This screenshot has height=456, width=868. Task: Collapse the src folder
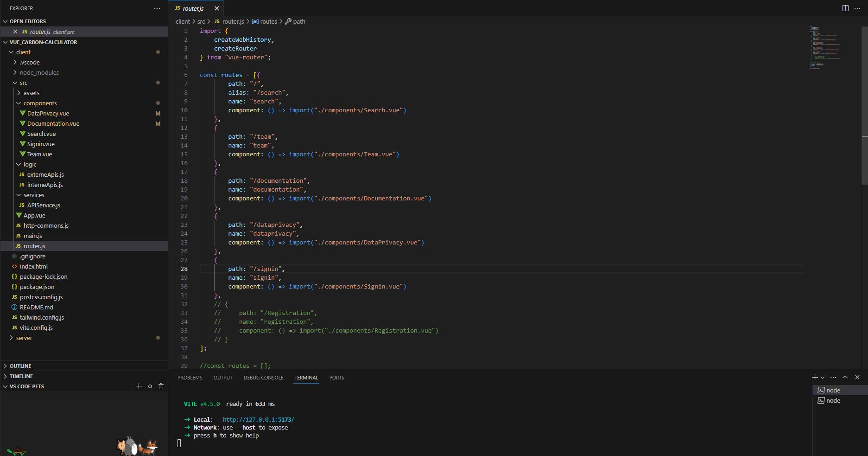(24, 83)
